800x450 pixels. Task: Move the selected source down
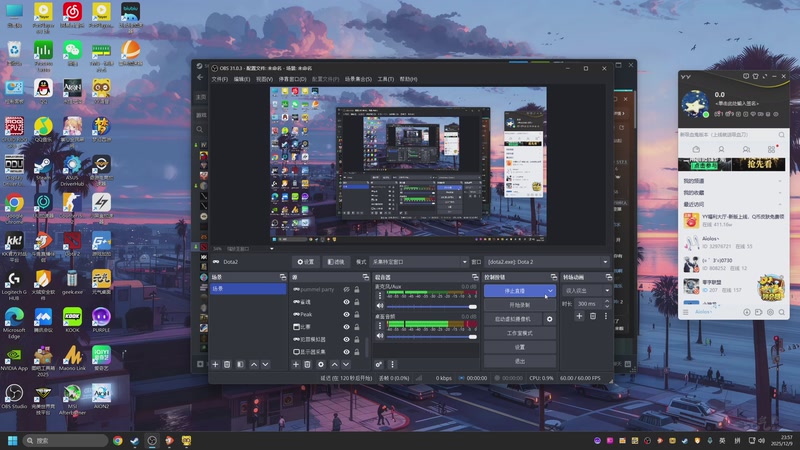(x=345, y=364)
